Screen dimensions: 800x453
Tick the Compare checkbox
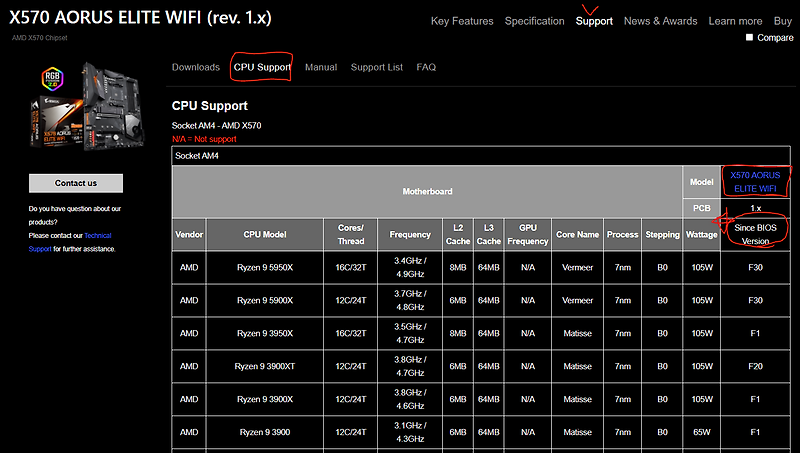(x=749, y=37)
